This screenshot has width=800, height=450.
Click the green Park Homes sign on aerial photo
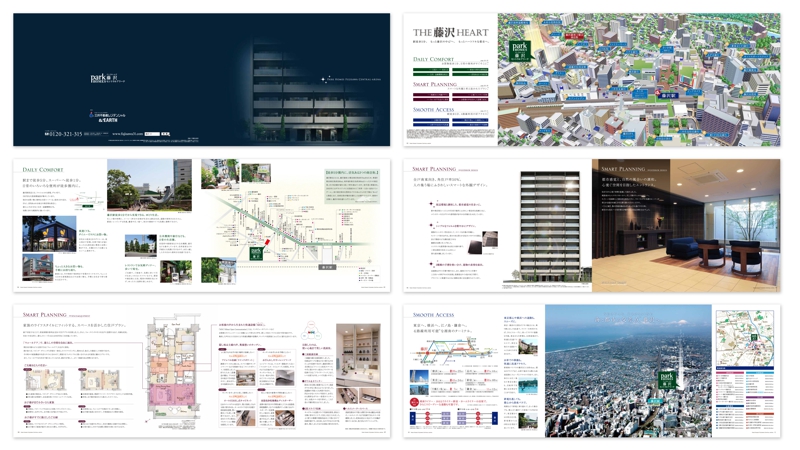pos(667,381)
